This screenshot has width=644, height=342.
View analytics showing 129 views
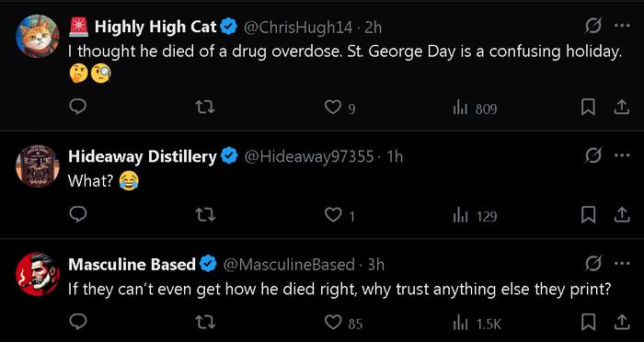coord(475,216)
